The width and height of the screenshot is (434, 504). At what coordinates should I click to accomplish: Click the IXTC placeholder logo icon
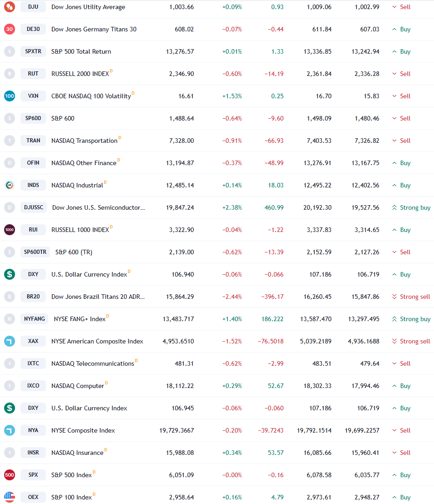tap(9, 363)
